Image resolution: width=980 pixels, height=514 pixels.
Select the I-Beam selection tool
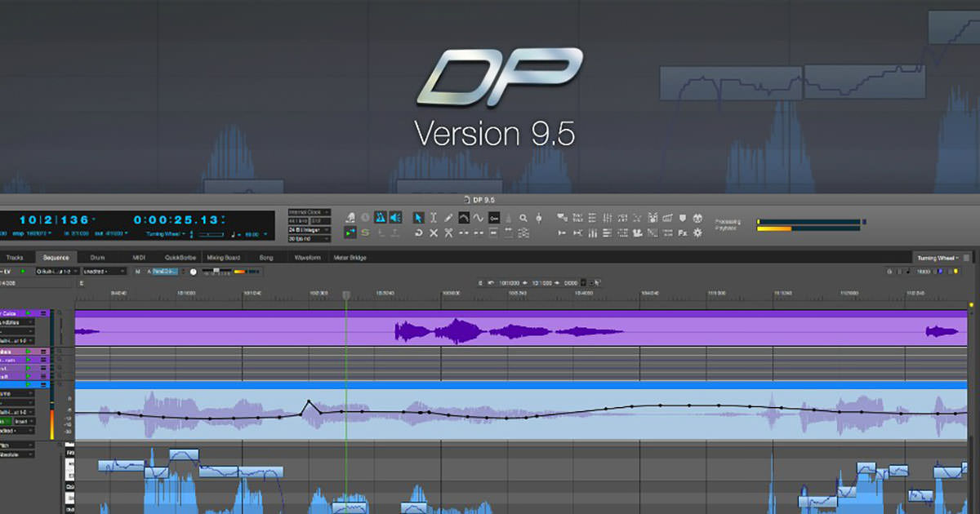point(434,218)
